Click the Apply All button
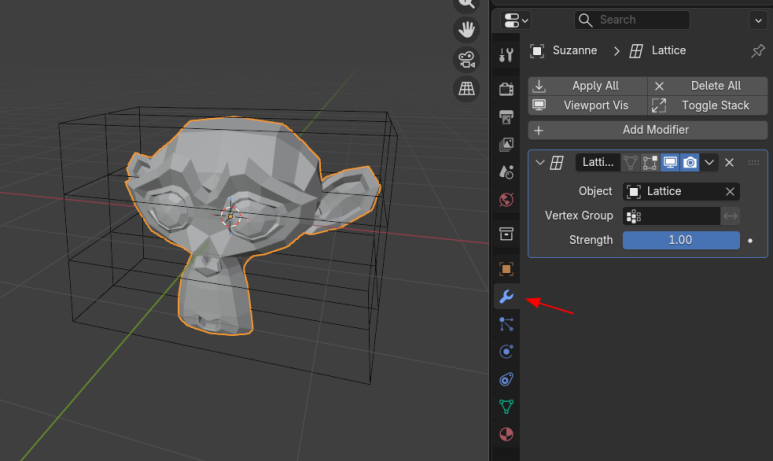 [x=588, y=86]
